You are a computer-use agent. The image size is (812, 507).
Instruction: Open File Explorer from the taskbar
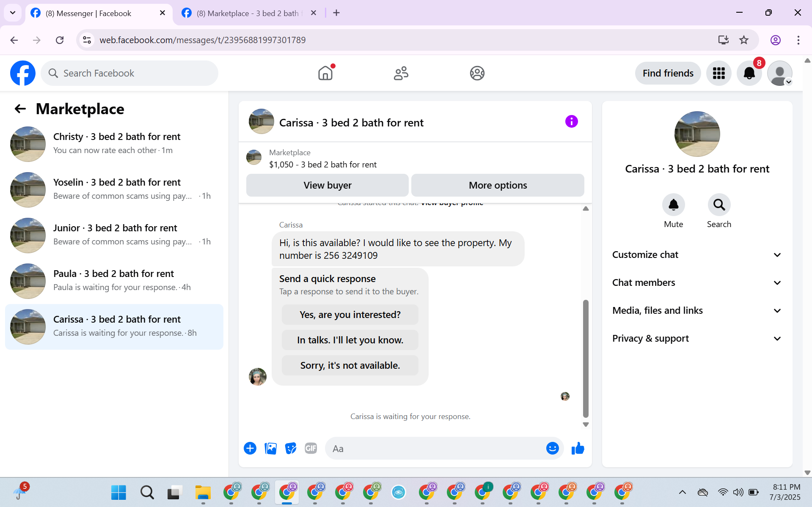point(203,492)
